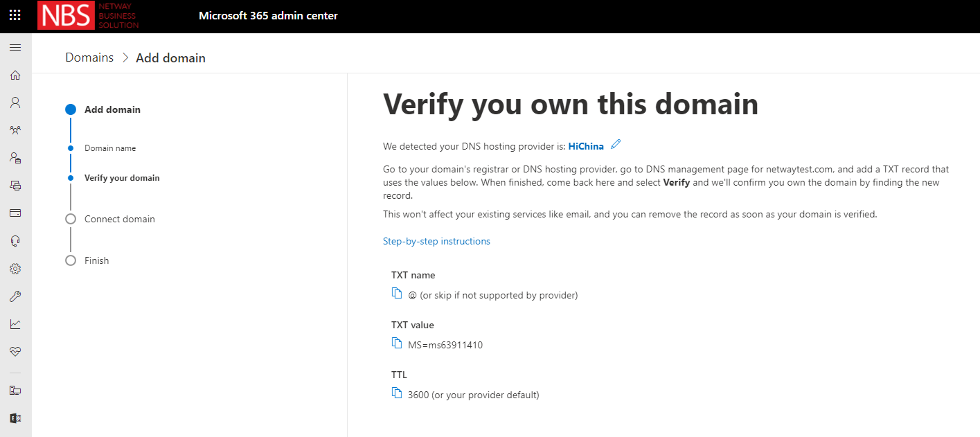Open Groups from the sidebar
This screenshot has width=980, height=437.
click(x=15, y=130)
